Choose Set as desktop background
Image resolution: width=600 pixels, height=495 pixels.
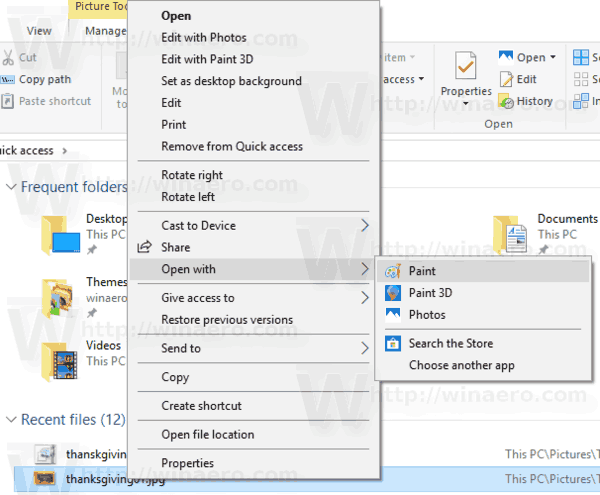[253, 81]
